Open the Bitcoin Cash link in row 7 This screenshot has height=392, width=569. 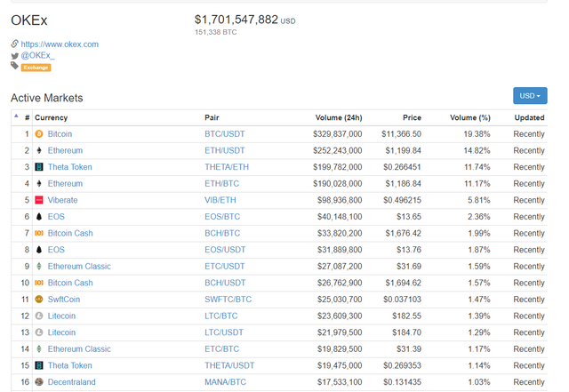pos(70,233)
